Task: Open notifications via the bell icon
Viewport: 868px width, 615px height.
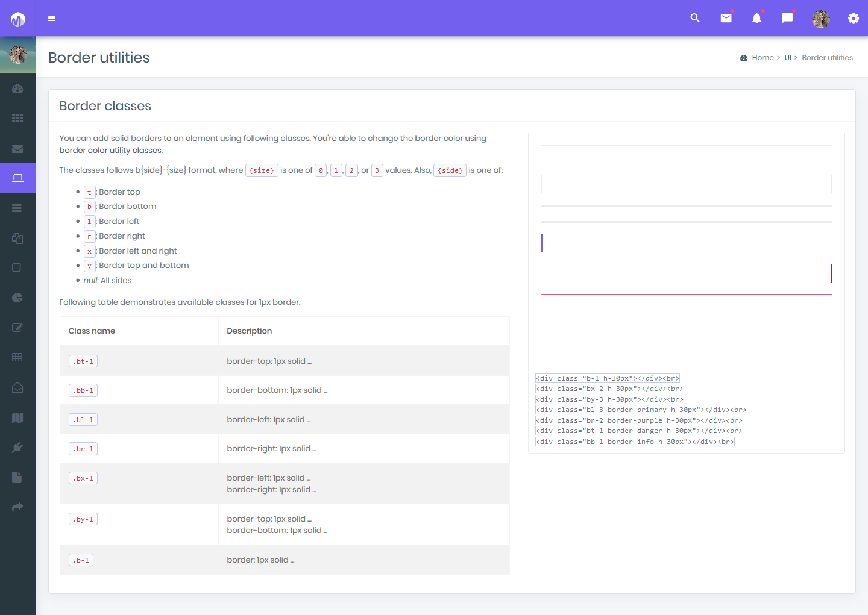Action: 756,18
